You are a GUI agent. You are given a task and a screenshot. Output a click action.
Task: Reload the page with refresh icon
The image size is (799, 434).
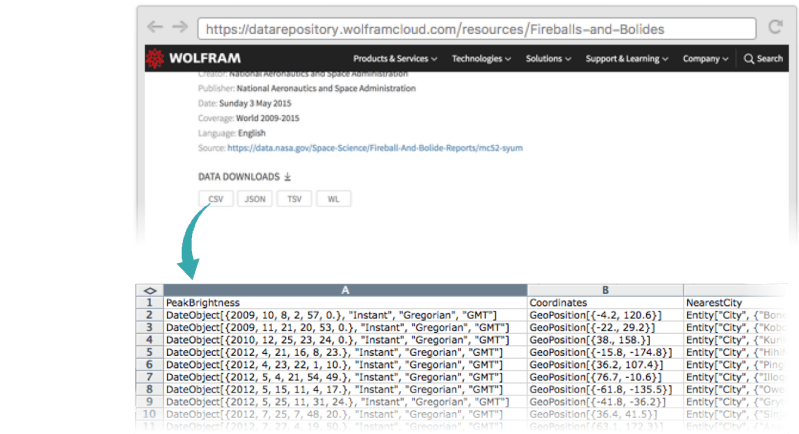point(776,27)
